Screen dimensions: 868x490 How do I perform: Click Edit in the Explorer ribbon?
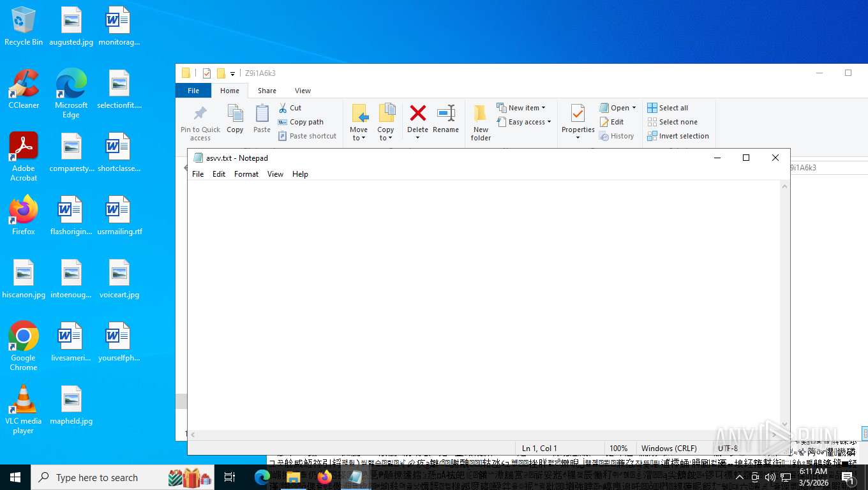(611, 122)
